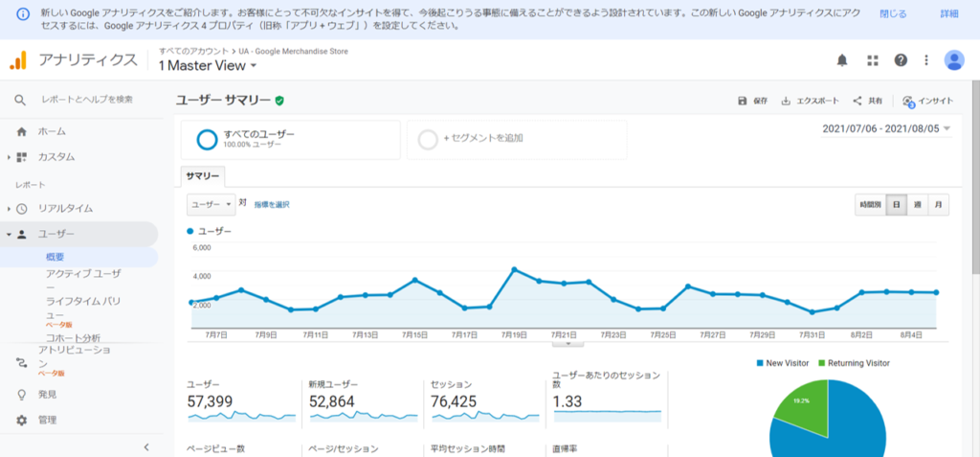This screenshot has width=980, height=457.
Task: Click the 保存 button
Action: point(752,101)
